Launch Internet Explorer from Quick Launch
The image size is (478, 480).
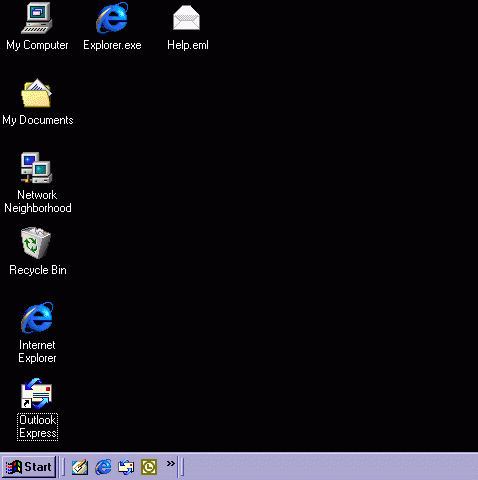click(x=103, y=467)
